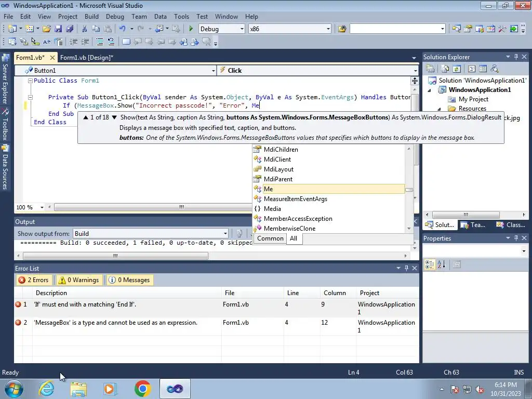Click the Open File folder icon

(x=46, y=29)
